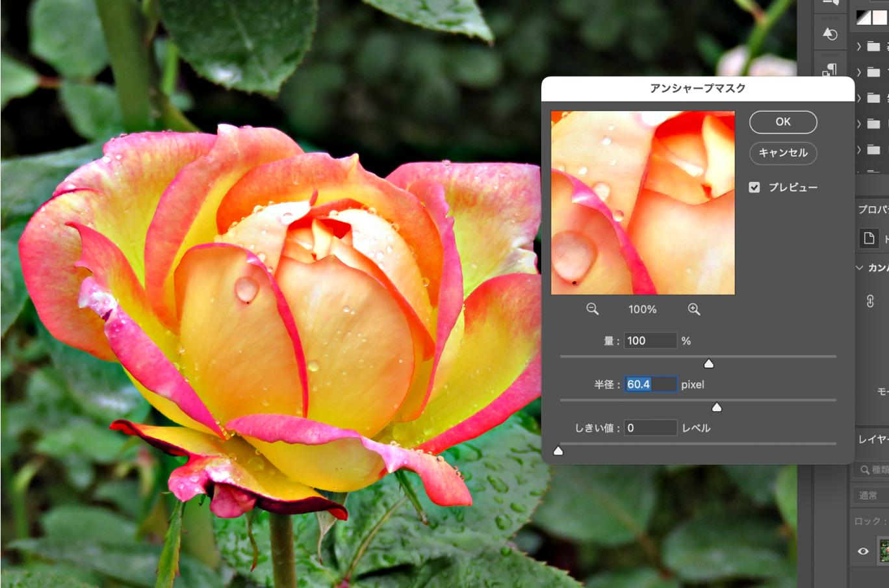The height and width of the screenshot is (588, 889).
Task: Click the black-and-white diagonal gradient swatch
Action: click(x=863, y=18)
